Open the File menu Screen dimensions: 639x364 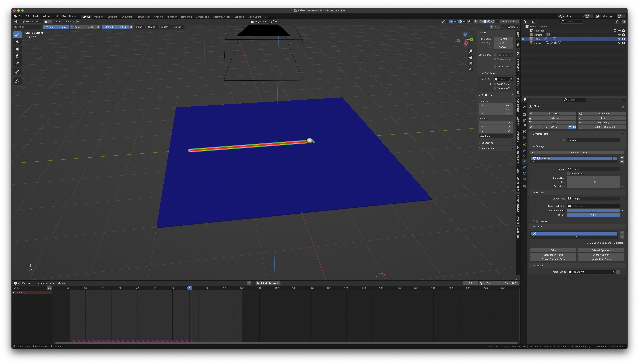20,16
